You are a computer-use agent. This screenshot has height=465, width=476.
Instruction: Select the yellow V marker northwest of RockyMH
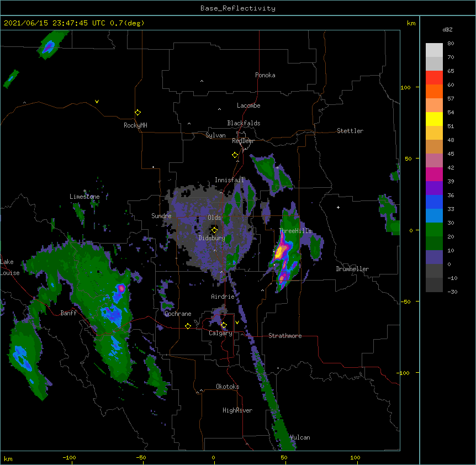(x=97, y=102)
